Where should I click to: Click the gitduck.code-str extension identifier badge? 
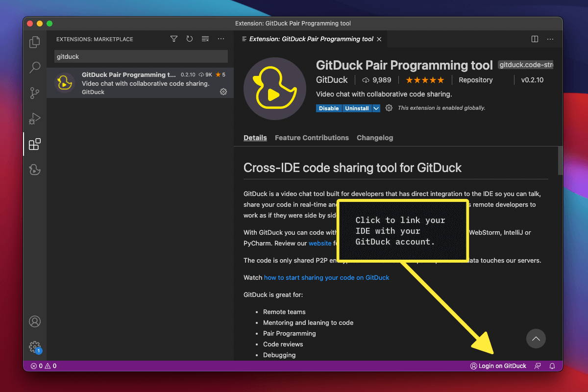525,65
